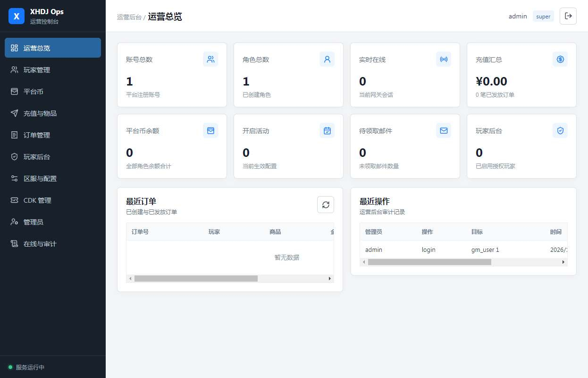The height and width of the screenshot is (378, 588).
Task: Click the 平台注册账号 caption
Action: pos(143,94)
